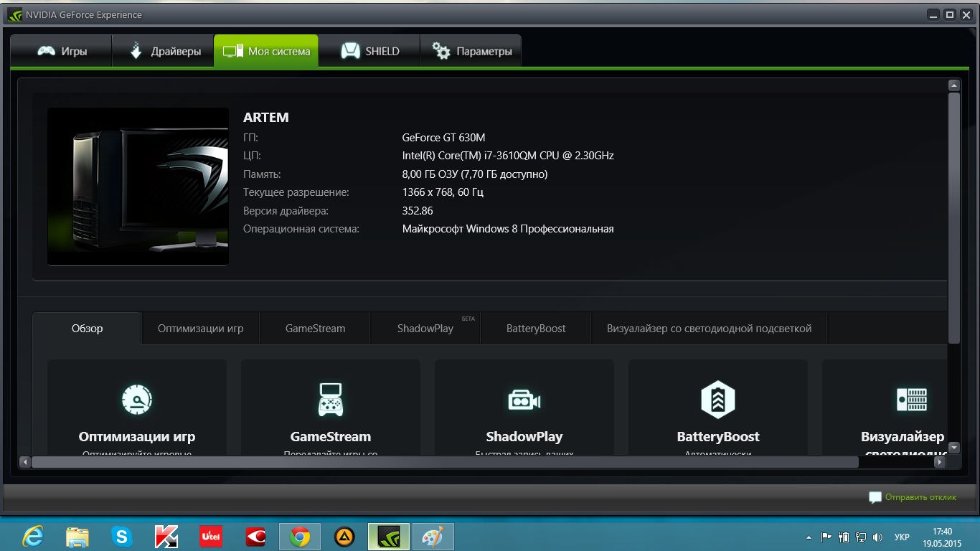
Task: Click the BatteryBoost battery icon
Action: point(718,400)
